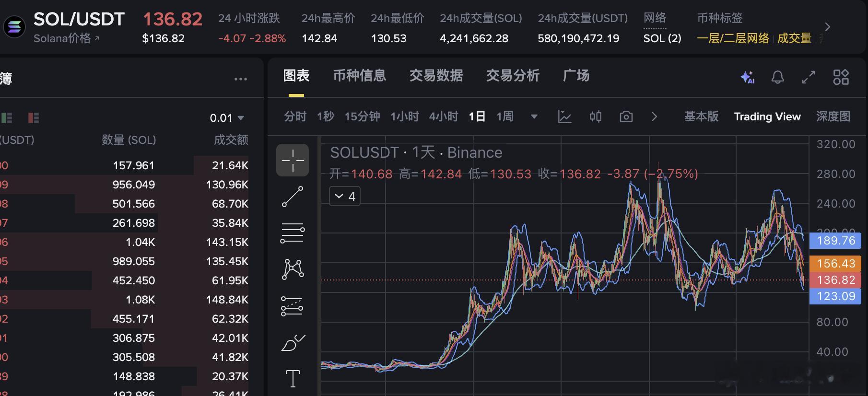Open more time intervals dropdown arrow
The width and height of the screenshot is (868, 396).
[x=534, y=116]
